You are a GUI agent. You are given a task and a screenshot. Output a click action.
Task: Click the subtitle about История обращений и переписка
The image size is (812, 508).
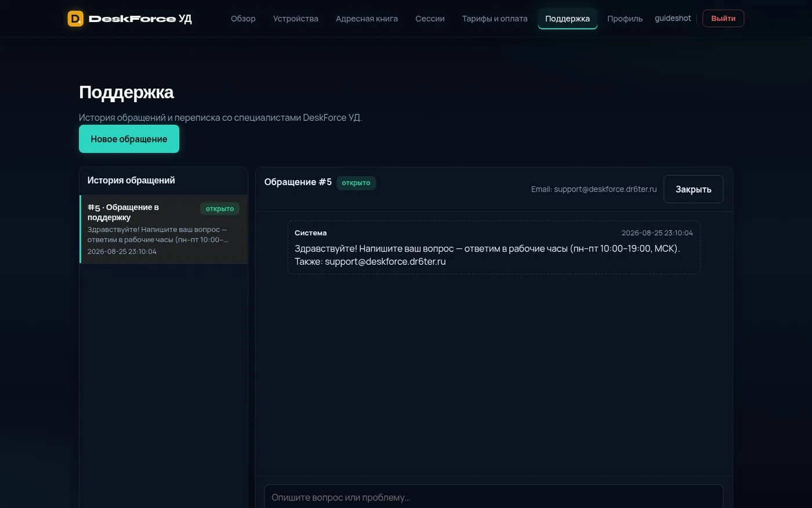coord(220,117)
